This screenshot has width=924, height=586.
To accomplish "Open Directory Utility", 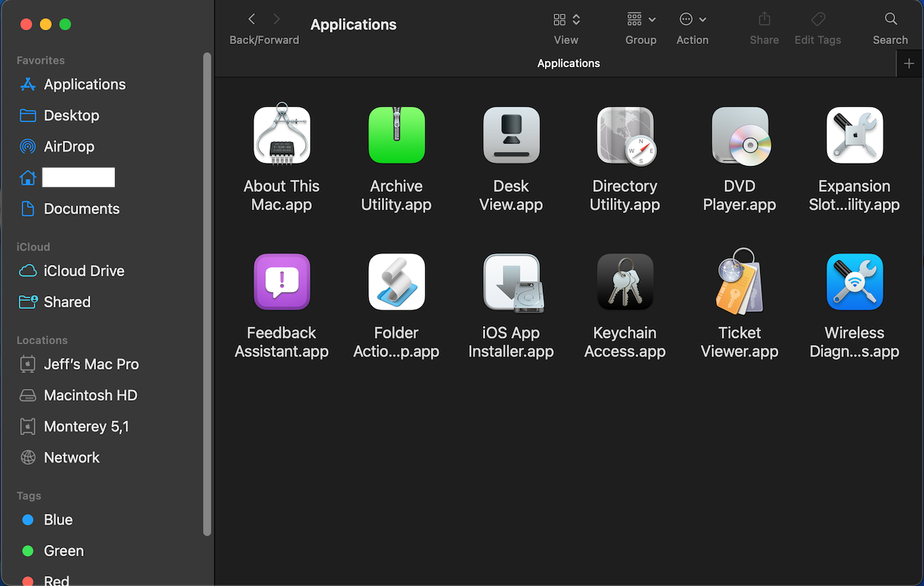I will (x=625, y=135).
